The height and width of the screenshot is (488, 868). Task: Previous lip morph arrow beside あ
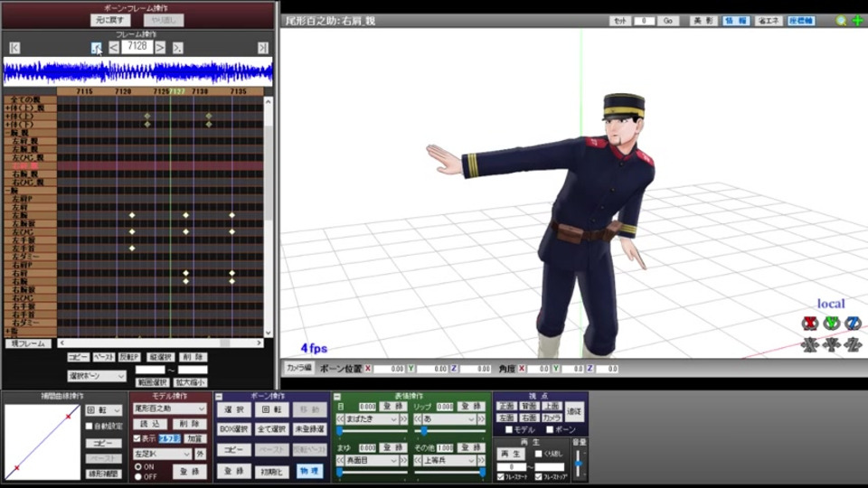[x=418, y=419]
